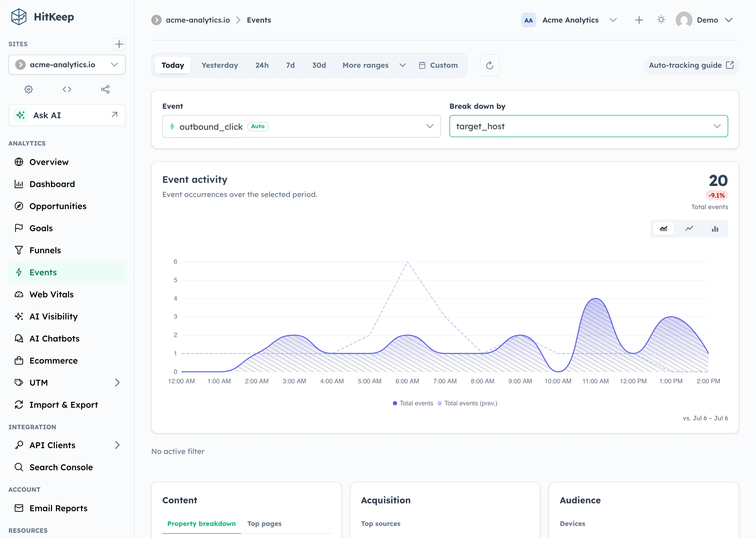The width and height of the screenshot is (756, 538).
Task: Select the Today range
Action: (173, 65)
